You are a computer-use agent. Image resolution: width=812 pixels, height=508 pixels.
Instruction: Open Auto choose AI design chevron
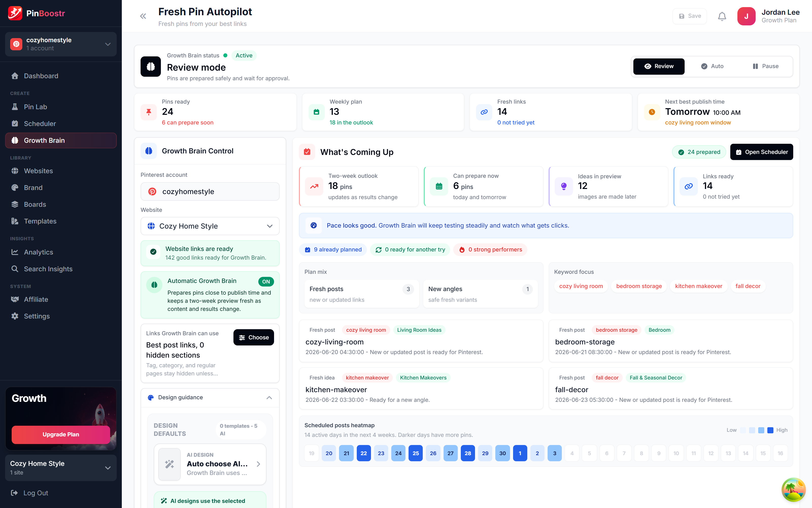pyautogui.click(x=258, y=464)
